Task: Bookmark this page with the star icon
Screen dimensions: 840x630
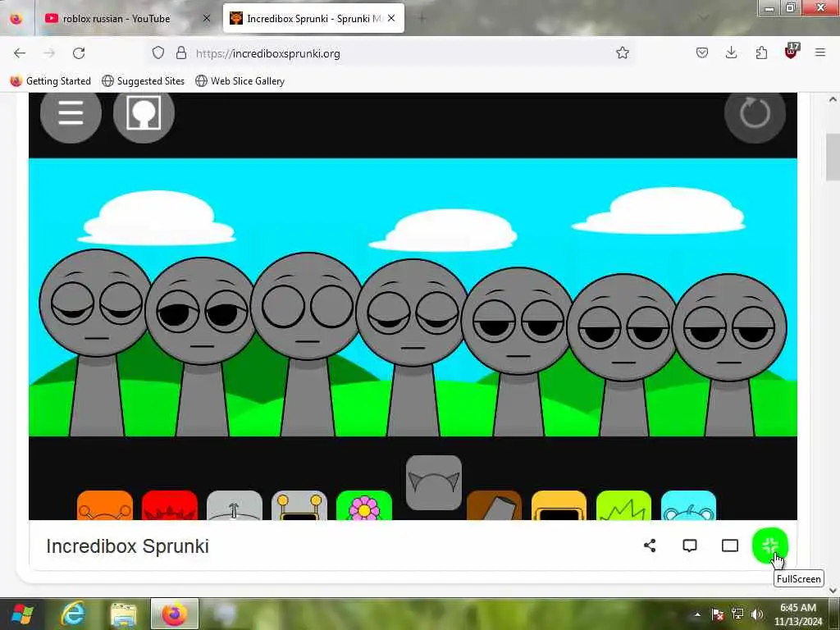Action: click(x=623, y=53)
